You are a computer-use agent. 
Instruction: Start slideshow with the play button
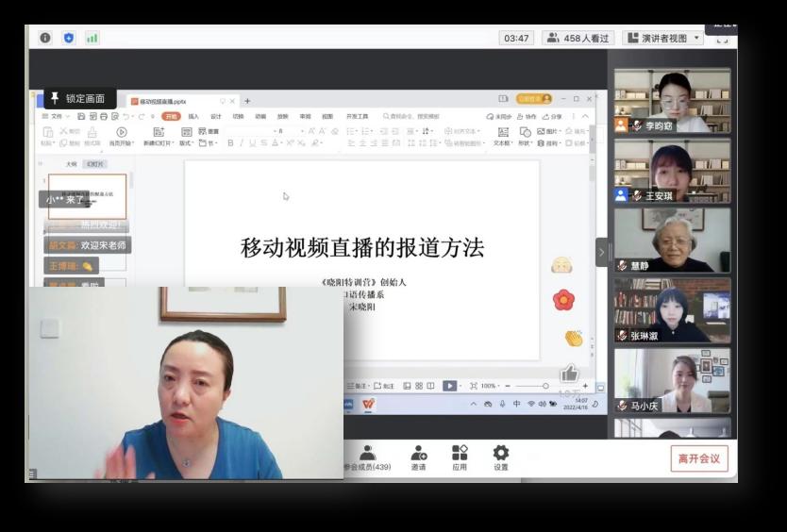[450, 386]
